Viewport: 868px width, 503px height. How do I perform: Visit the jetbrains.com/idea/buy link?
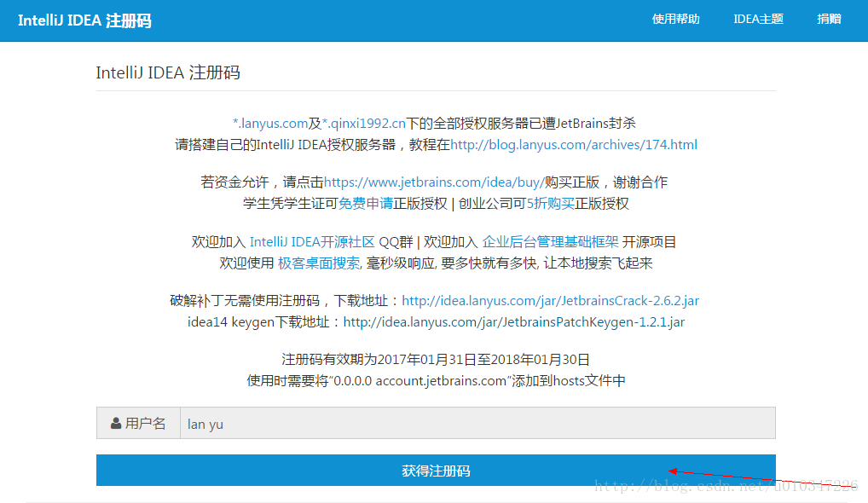coord(433,182)
